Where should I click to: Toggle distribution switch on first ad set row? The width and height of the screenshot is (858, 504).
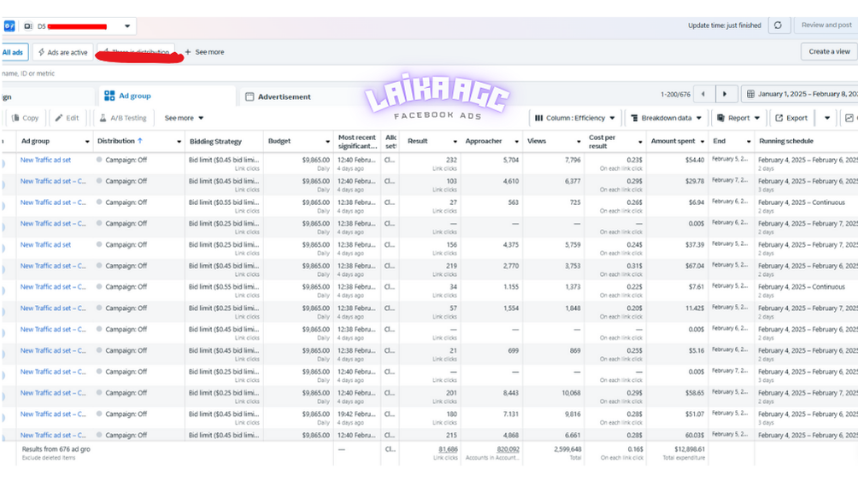coord(99,160)
